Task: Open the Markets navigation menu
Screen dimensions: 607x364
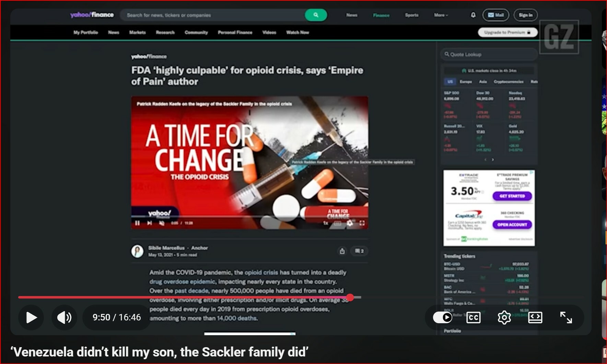Action: point(137,33)
